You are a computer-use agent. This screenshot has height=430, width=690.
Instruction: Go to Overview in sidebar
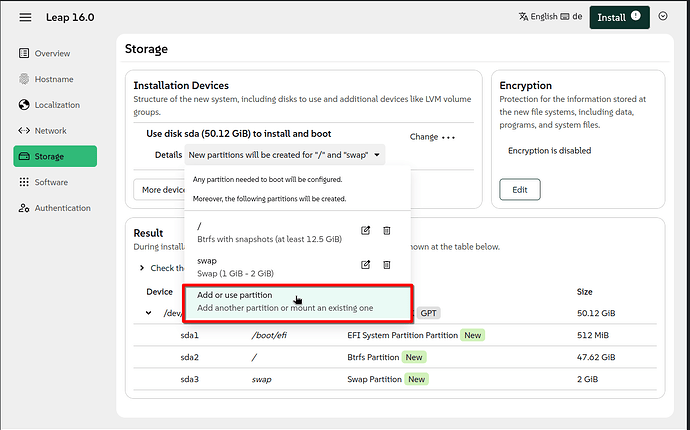click(51, 53)
